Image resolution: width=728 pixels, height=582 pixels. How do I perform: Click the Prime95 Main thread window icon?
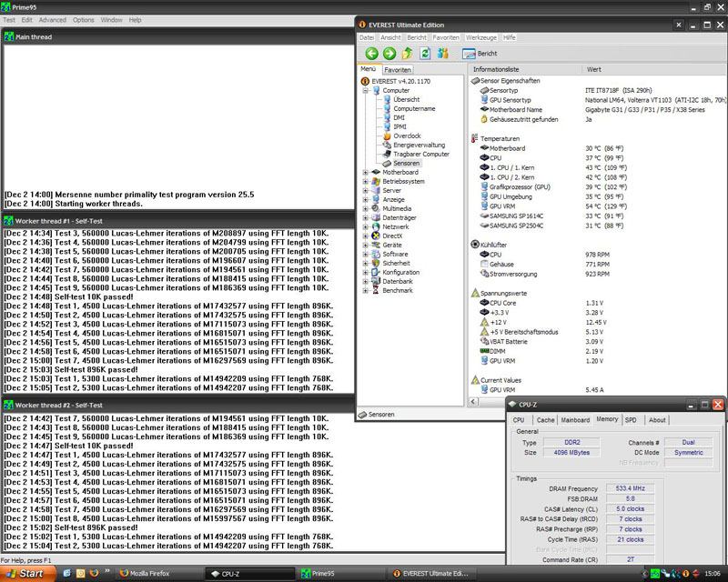pos(8,36)
